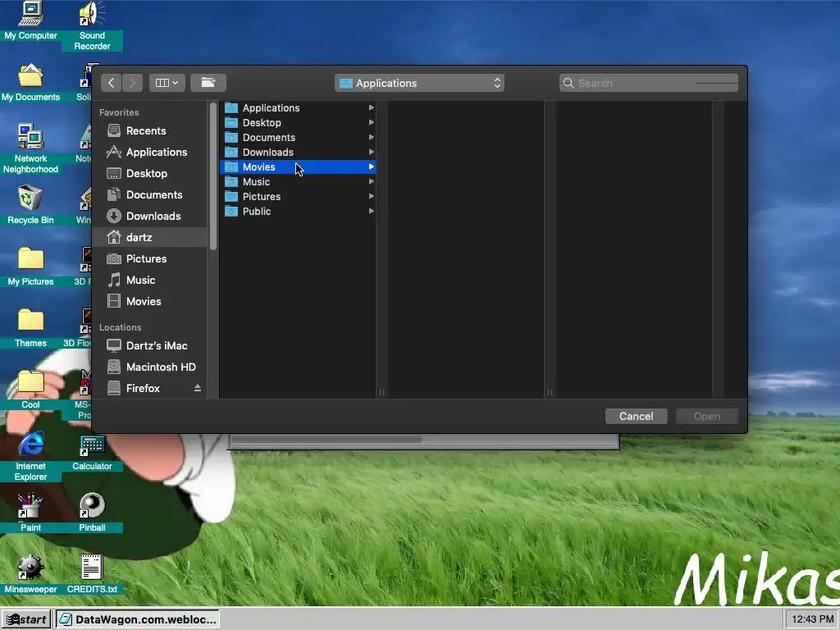Viewport: 840px width, 630px height.
Task: Select Downloads in the Favorites sidebar
Action: tap(149, 216)
